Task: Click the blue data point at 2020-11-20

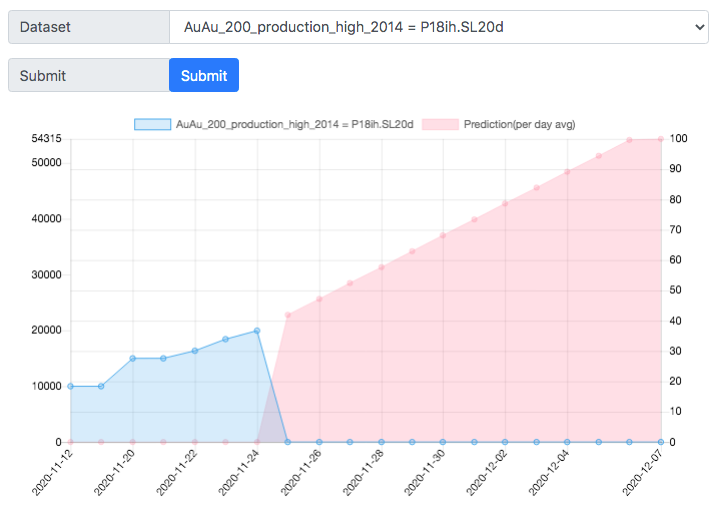Action: click(x=133, y=358)
